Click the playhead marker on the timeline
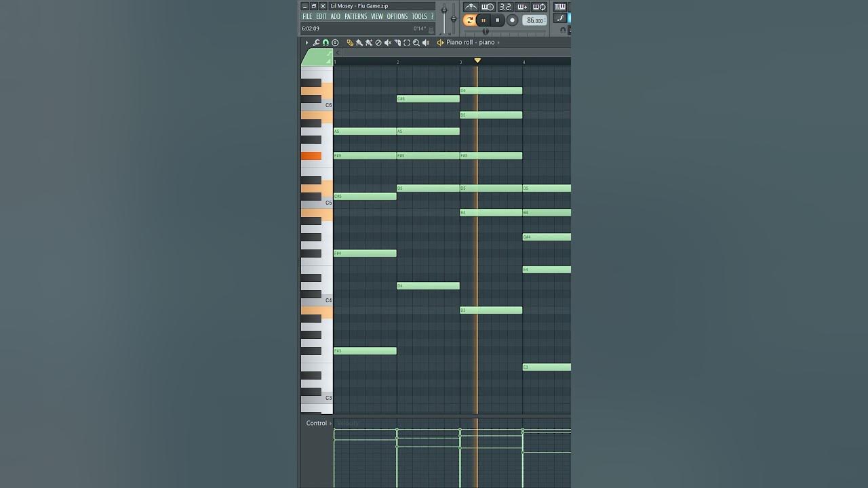The image size is (868, 488). [x=477, y=61]
